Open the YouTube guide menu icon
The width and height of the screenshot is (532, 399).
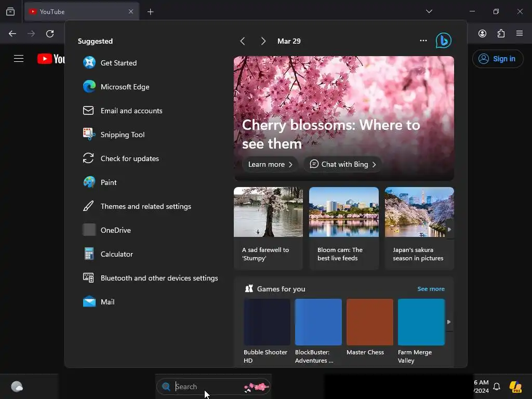[x=19, y=58]
